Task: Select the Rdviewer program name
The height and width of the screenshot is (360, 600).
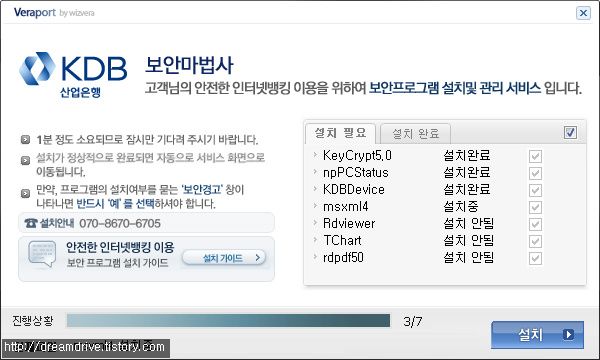Action: (x=349, y=223)
